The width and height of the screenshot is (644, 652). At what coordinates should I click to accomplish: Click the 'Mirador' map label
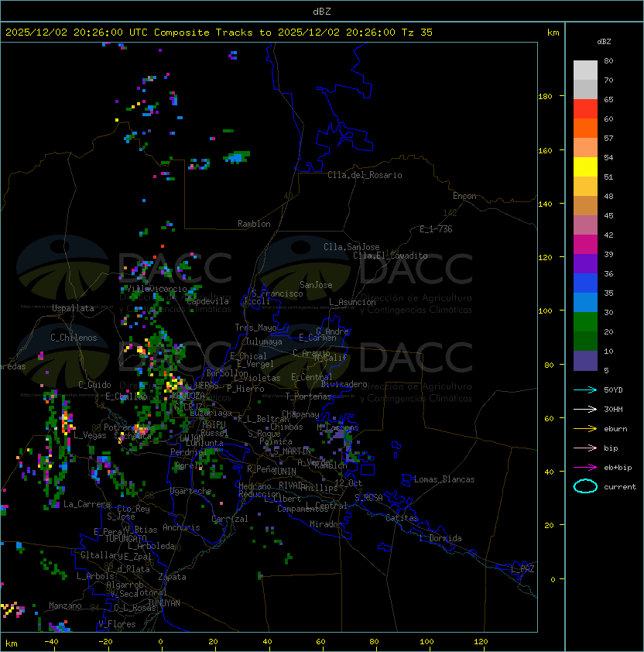[327, 524]
